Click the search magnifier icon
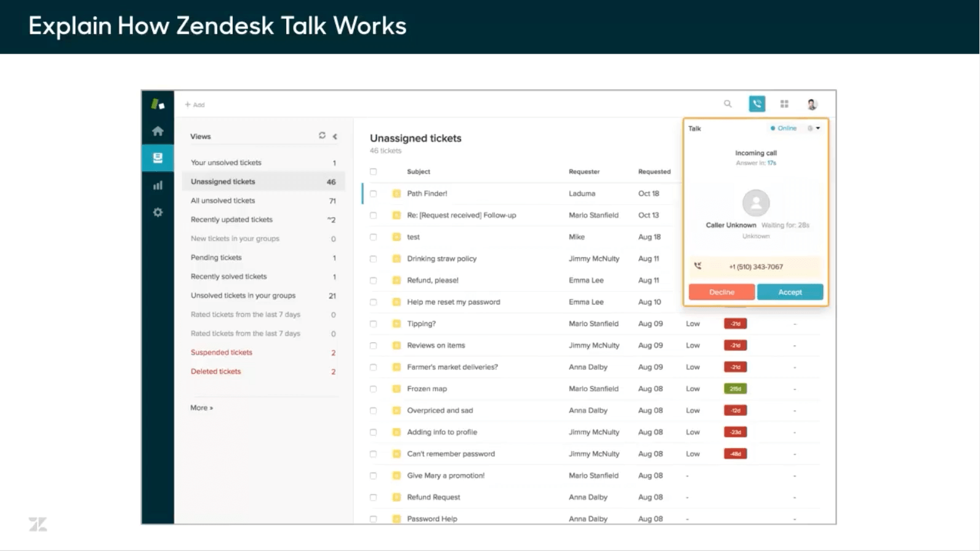 click(728, 104)
